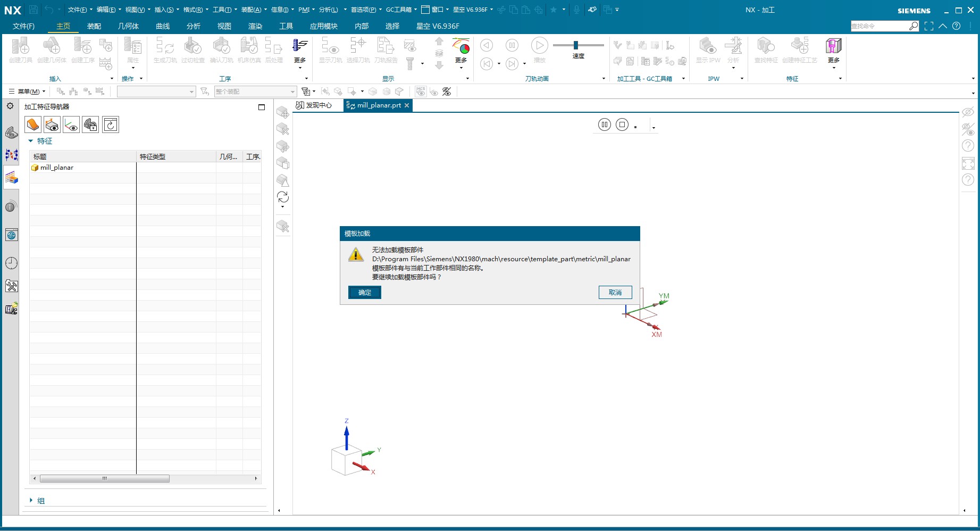Switch to the 发现中心 tab
This screenshot has height=531, width=980.
(x=314, y=105)
